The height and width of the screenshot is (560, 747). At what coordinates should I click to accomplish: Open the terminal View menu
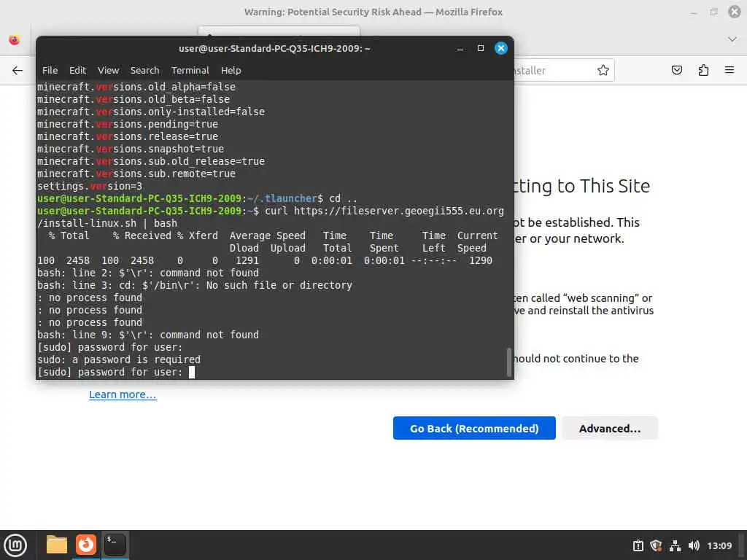click(108, 71)
